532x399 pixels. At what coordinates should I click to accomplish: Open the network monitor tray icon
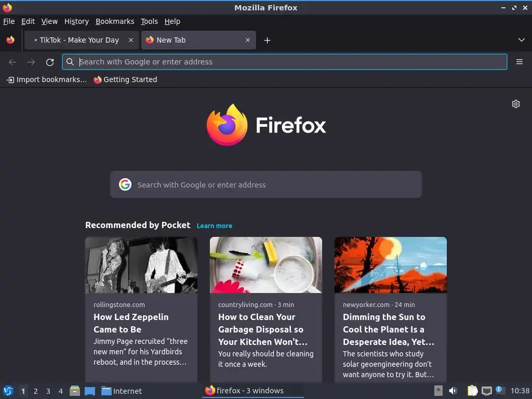tap(486, 391)
